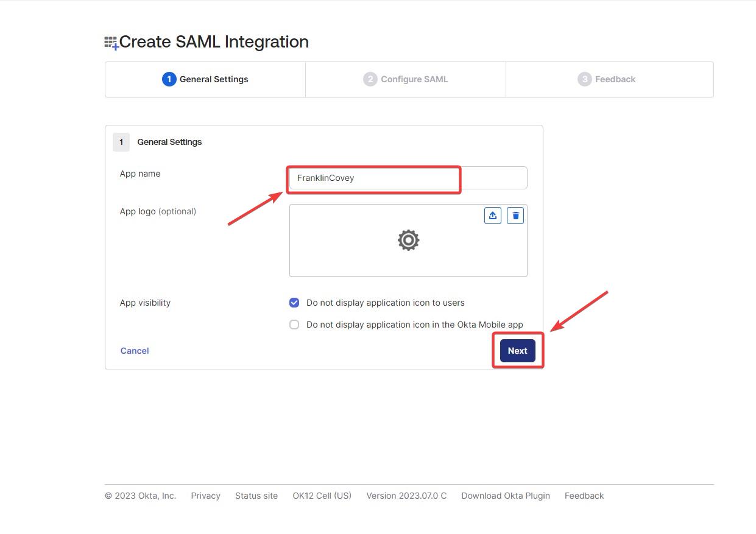This screenshot has width=756, height=534.
Task: Open the Privacy footer link
Action: [205, 496]
